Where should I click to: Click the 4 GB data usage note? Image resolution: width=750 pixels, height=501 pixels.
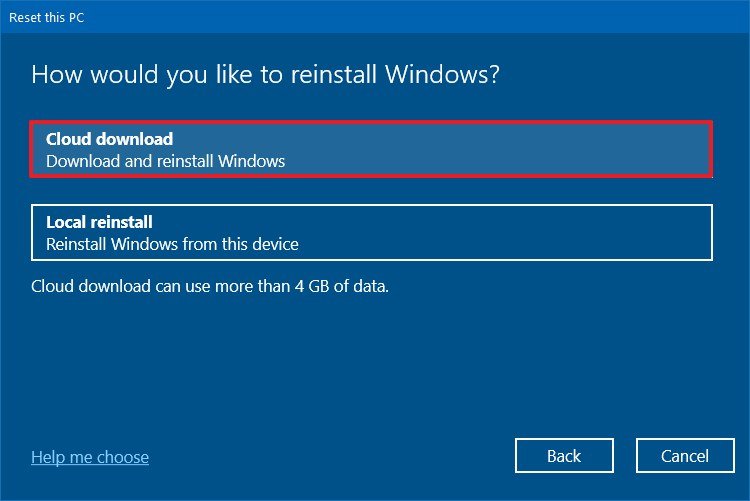point(210,286)
